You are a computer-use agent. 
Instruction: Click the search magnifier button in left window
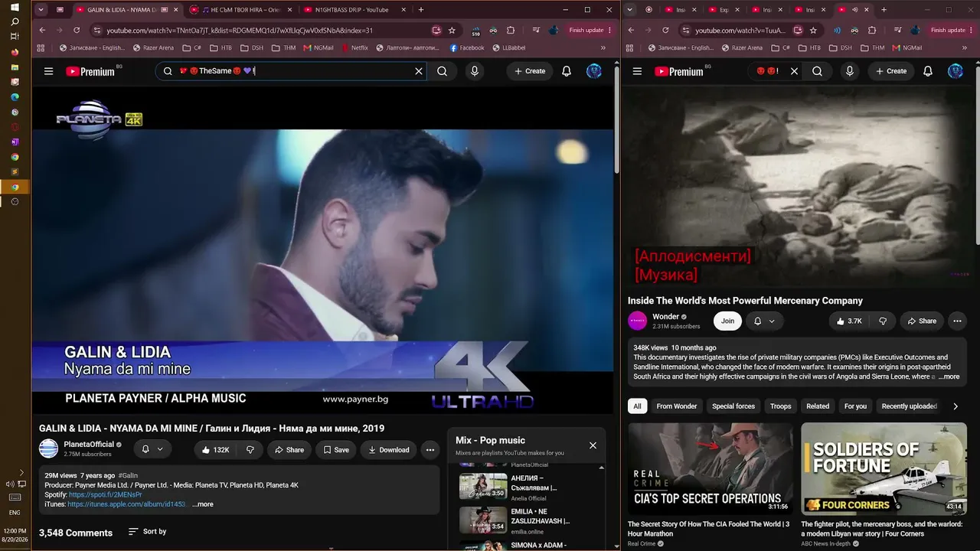click(442, 71)
